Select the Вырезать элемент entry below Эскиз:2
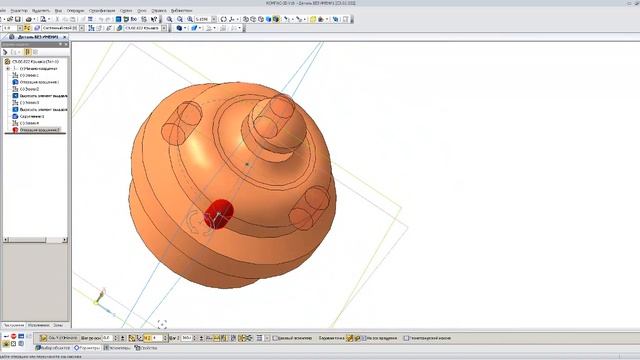This screenshot has width=640, height=360. point(43,96)
